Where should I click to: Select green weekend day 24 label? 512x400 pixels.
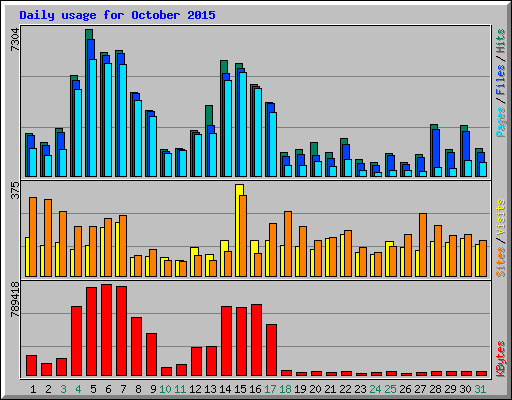click(375, 389)
